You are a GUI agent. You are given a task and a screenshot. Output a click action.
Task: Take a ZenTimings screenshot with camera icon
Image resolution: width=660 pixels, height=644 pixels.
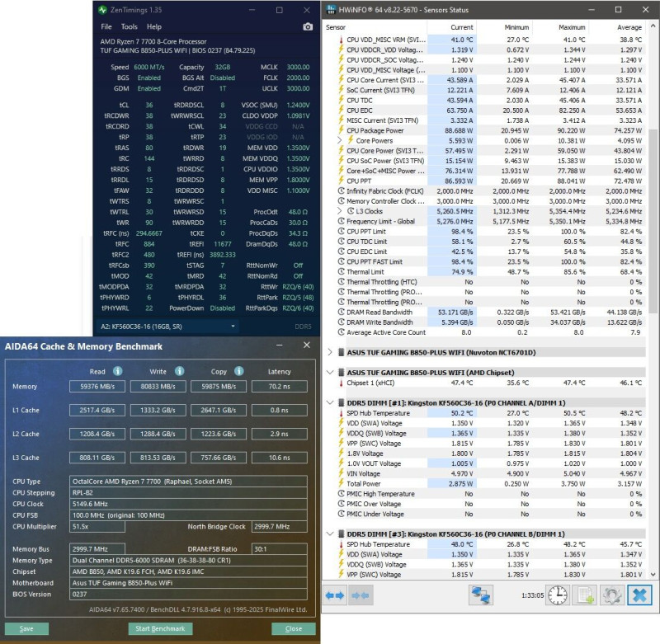coord(308,26)
